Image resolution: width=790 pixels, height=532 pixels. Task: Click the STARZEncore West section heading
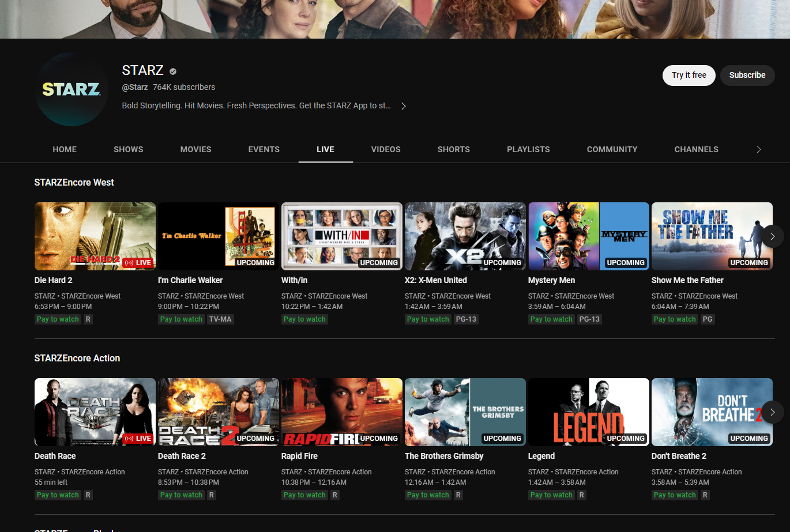pyautogui.click(x=74, y=182)
